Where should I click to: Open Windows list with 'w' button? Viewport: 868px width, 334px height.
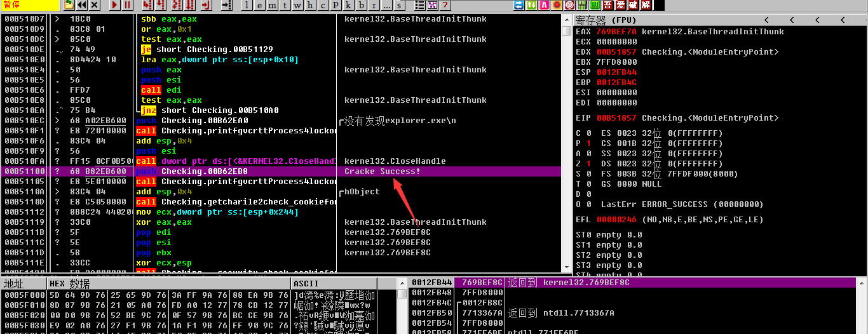[x=297, y=5]
